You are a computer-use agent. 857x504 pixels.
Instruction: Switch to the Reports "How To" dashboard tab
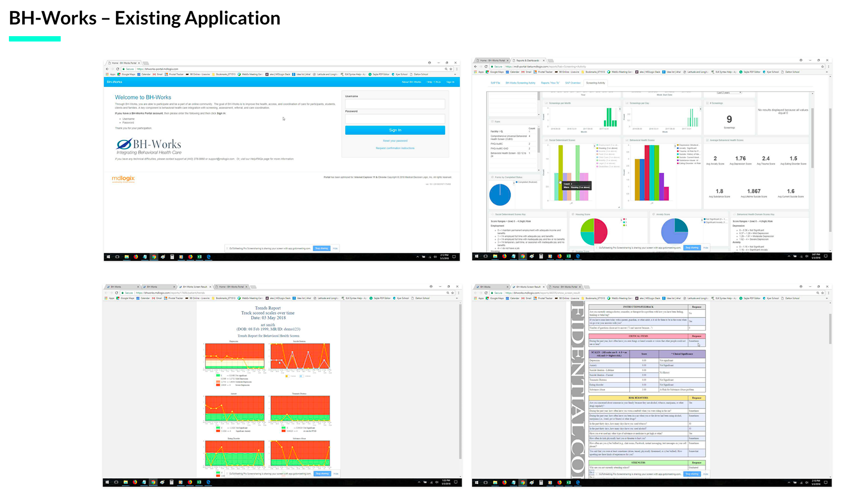pos(550,83)
